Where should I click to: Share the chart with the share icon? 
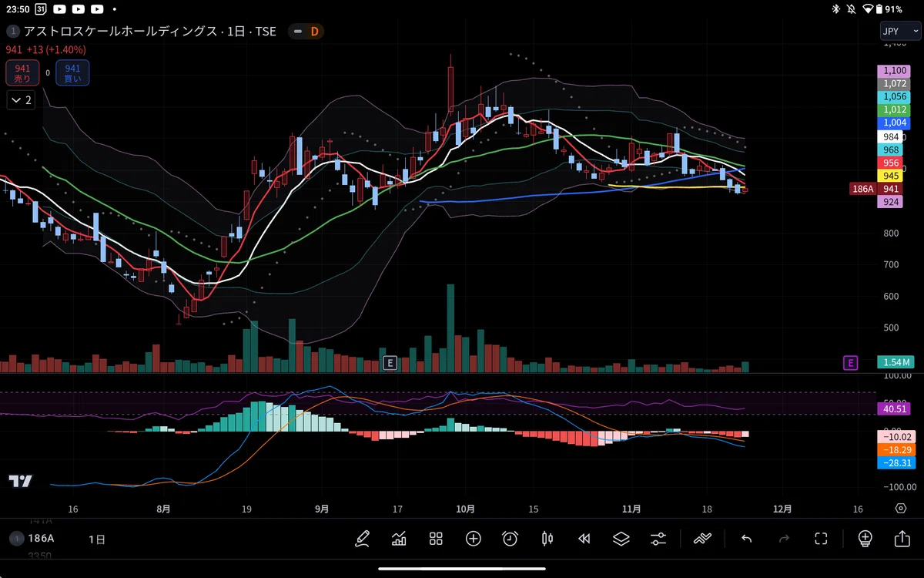[x=902, y=539]
